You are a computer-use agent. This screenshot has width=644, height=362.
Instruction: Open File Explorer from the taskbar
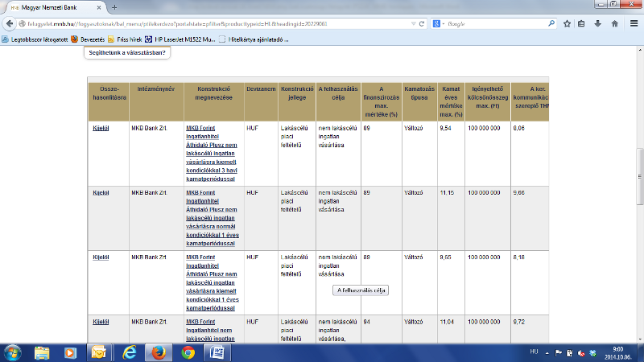[42, 353]
